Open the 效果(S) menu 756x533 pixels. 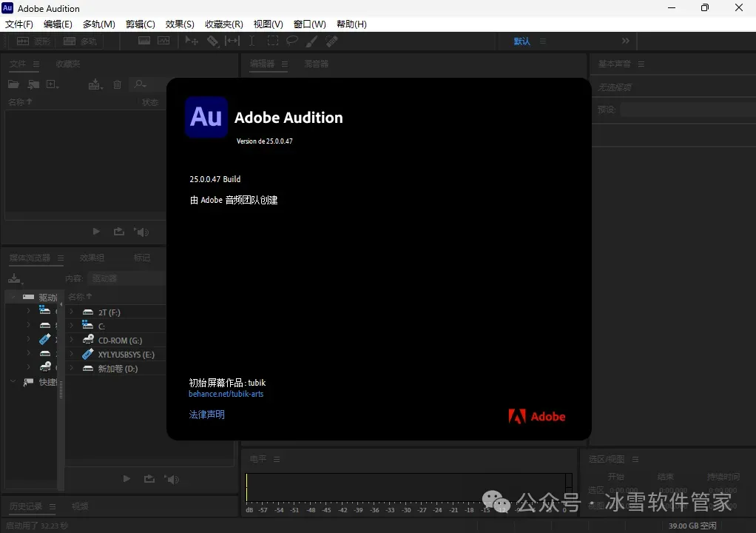[179, 24]
